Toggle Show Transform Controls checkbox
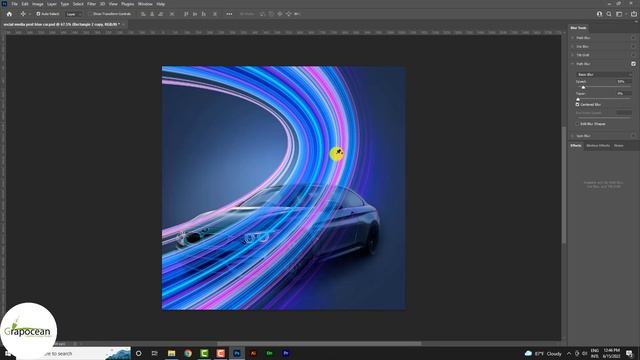The height and width of the screenshot is (360, 640). 90,14
